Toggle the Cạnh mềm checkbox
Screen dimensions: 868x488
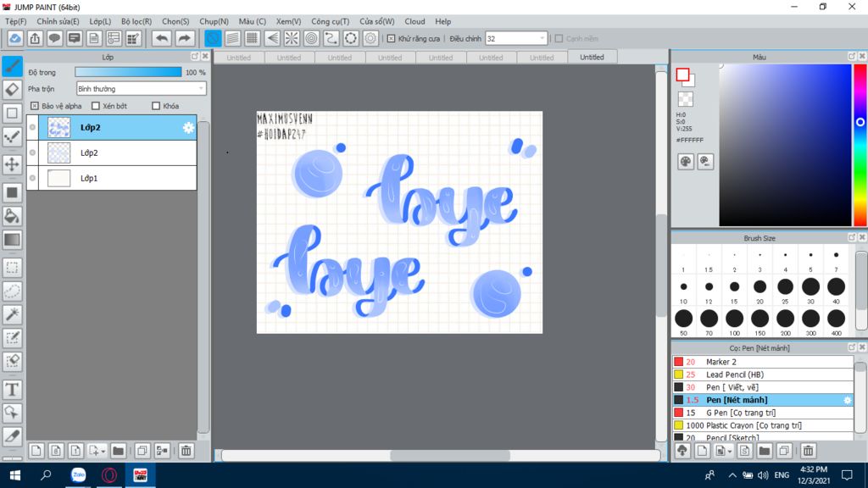coord(559,39)
